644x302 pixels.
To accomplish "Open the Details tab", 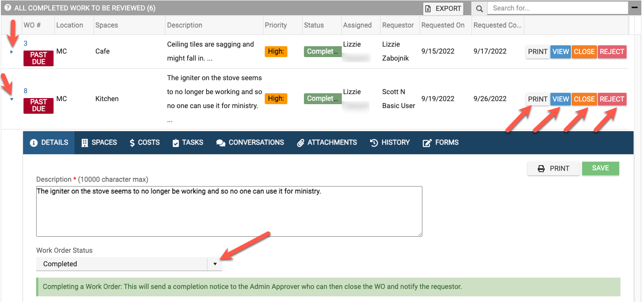I will coord(49,143).
